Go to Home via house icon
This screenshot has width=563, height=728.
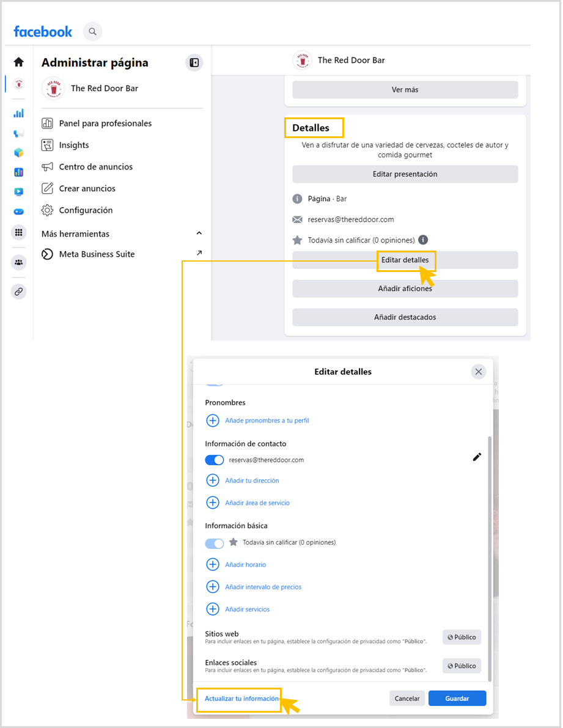coord(19,62)
